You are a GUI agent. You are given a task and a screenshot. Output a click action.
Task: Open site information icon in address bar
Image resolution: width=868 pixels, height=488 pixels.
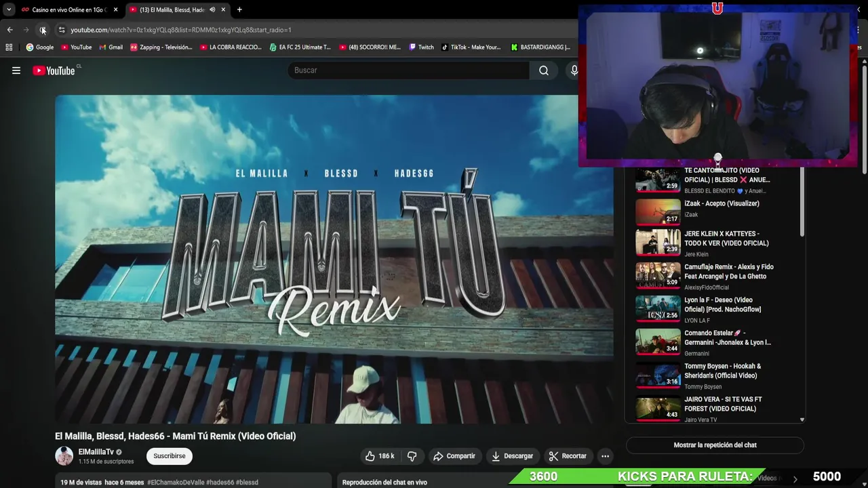click(62, 30)
